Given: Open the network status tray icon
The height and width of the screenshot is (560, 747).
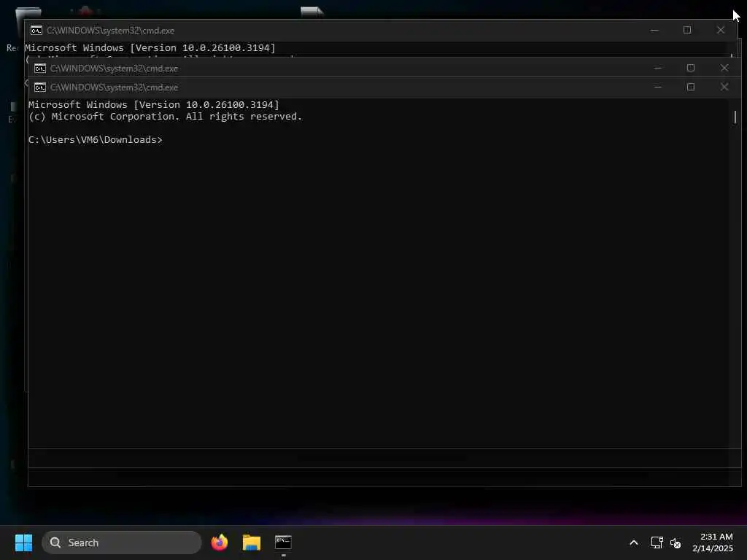Looking at the screenshot, I should pos(657,542).
